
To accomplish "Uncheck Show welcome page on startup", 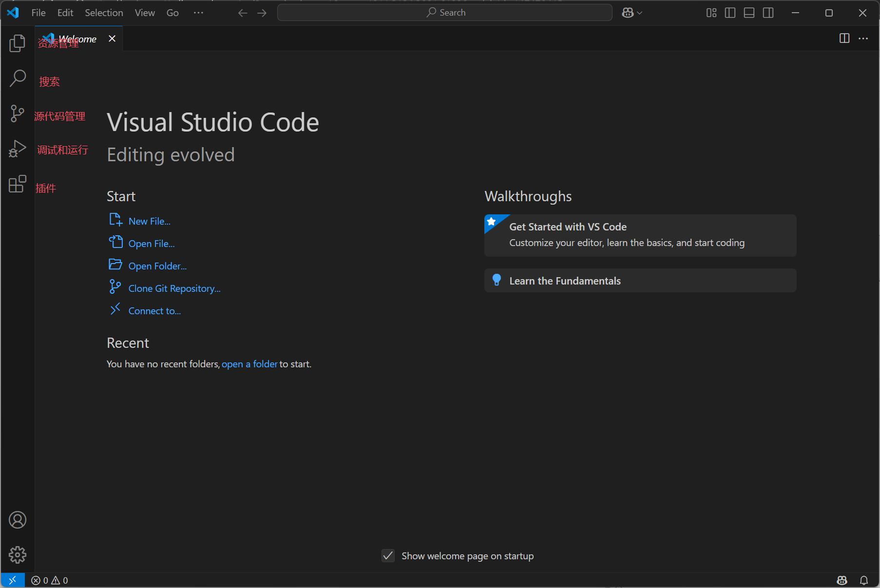I will tap(388, 556).
